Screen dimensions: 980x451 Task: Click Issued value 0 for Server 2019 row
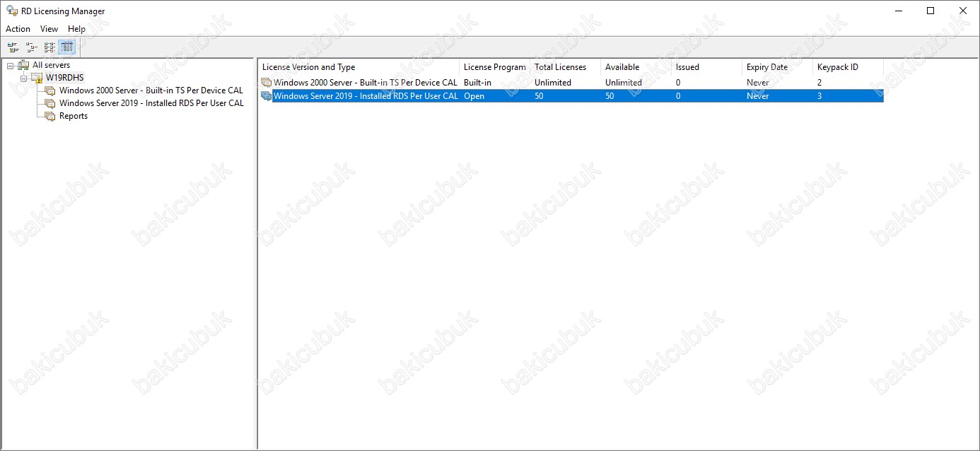point(678,96)
